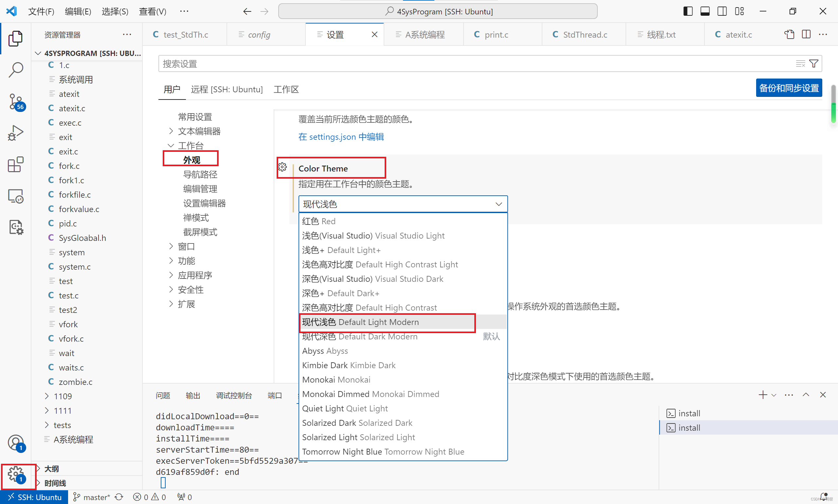Toggle the secondary side bar layout button
This screenshot has height=504, width=838.
click(722, 11)
